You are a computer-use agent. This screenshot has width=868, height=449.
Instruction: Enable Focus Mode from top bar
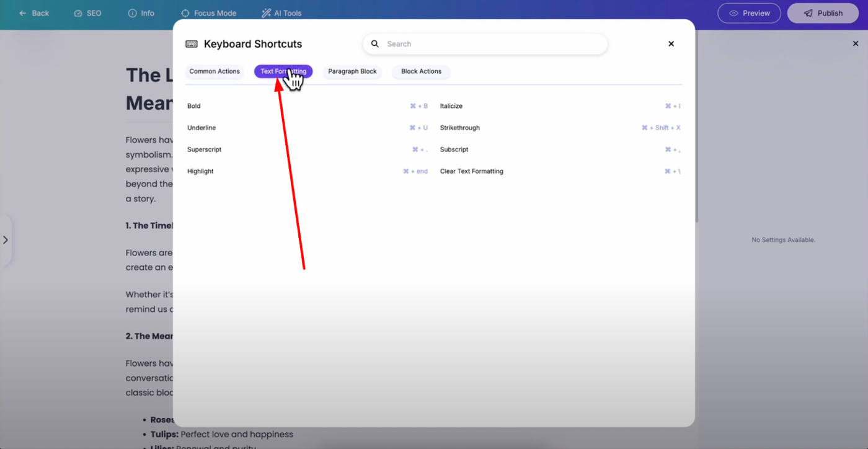pos(209,13)
